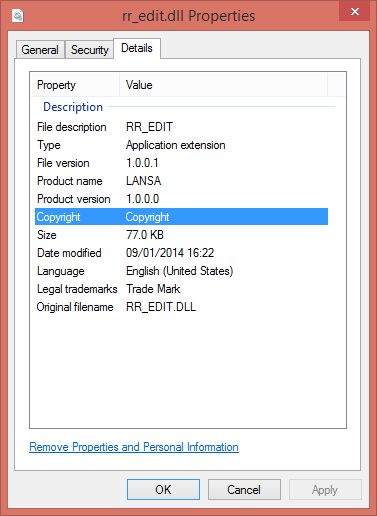Click the Property column header
Image resolution: width=377 pixels, height=516 pixels.
(x=75, y=85)
